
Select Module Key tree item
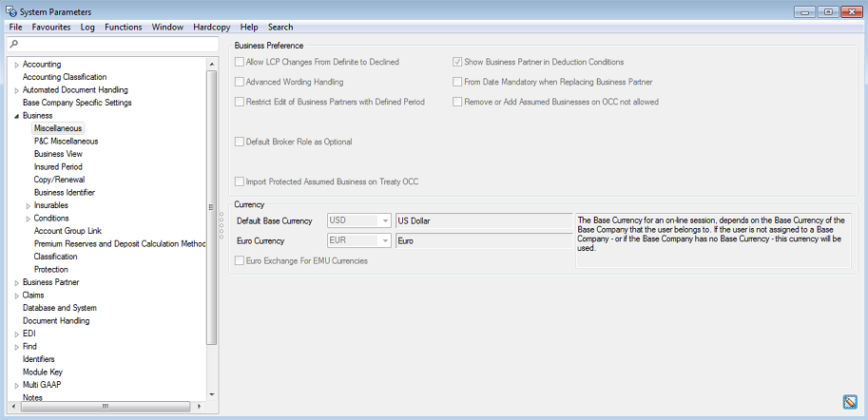coord(43,372)
